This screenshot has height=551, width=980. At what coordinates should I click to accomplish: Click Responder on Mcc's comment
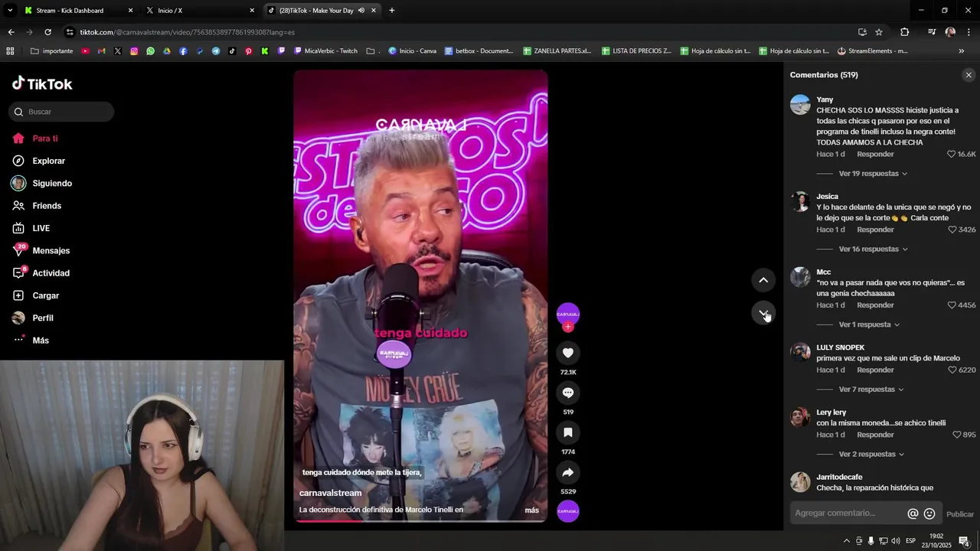pos(875,305)
